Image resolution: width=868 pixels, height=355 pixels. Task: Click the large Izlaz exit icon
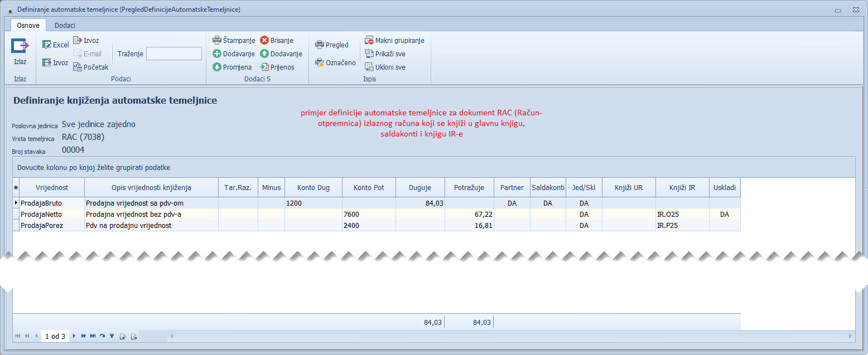20,47
